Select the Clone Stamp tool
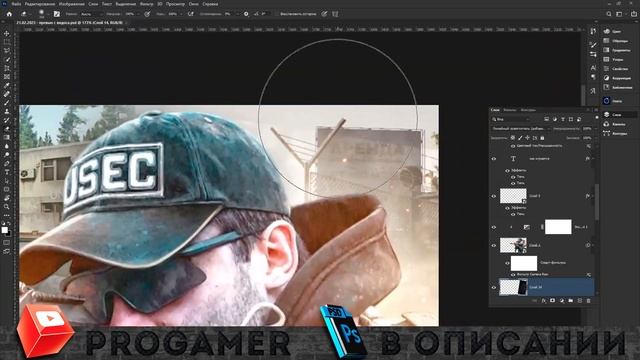This screenshot has height=360, width=640. (7, 111)
